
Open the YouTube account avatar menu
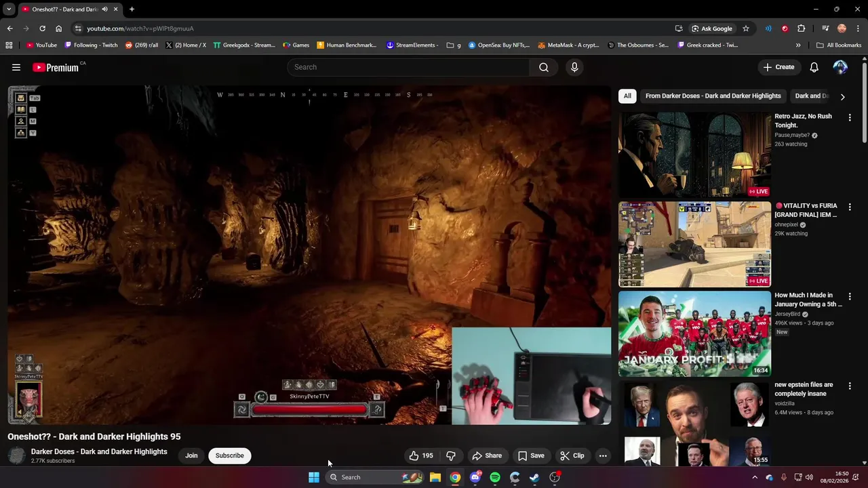tap(840, 67)
